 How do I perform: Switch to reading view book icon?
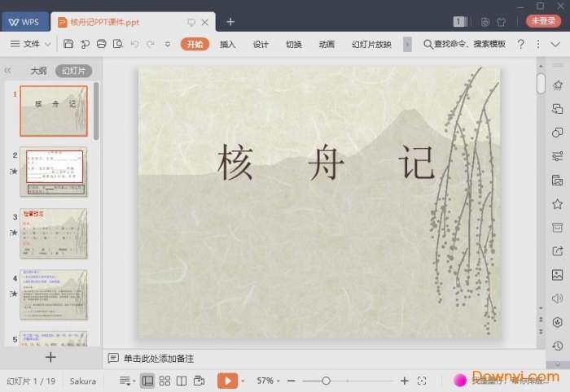point(182,381)
